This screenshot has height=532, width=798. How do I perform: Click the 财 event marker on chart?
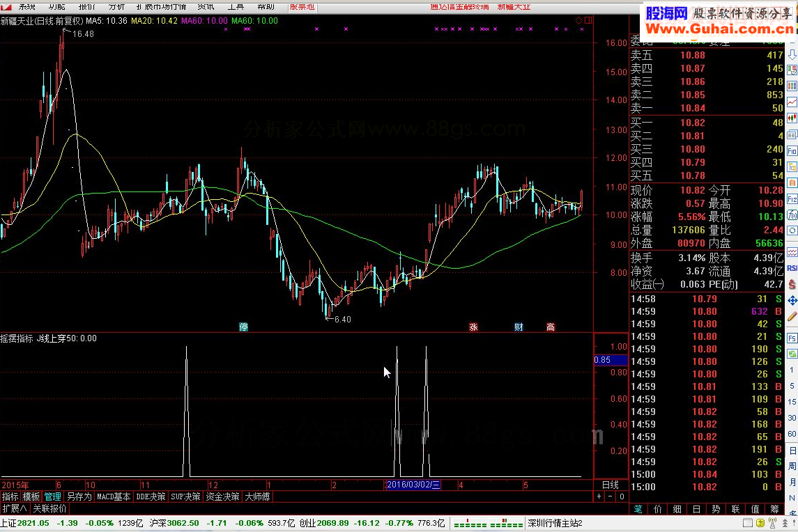tap(519, 327)
